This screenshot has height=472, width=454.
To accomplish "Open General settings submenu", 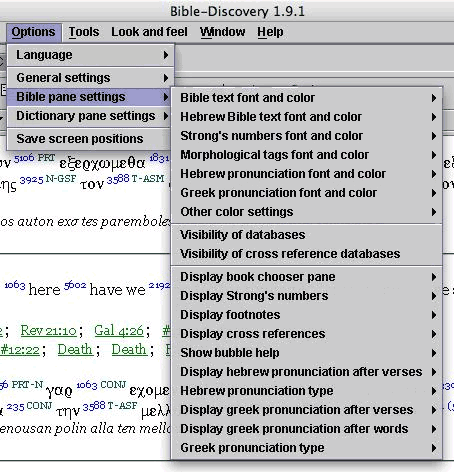I will click(x=90, y=78).
